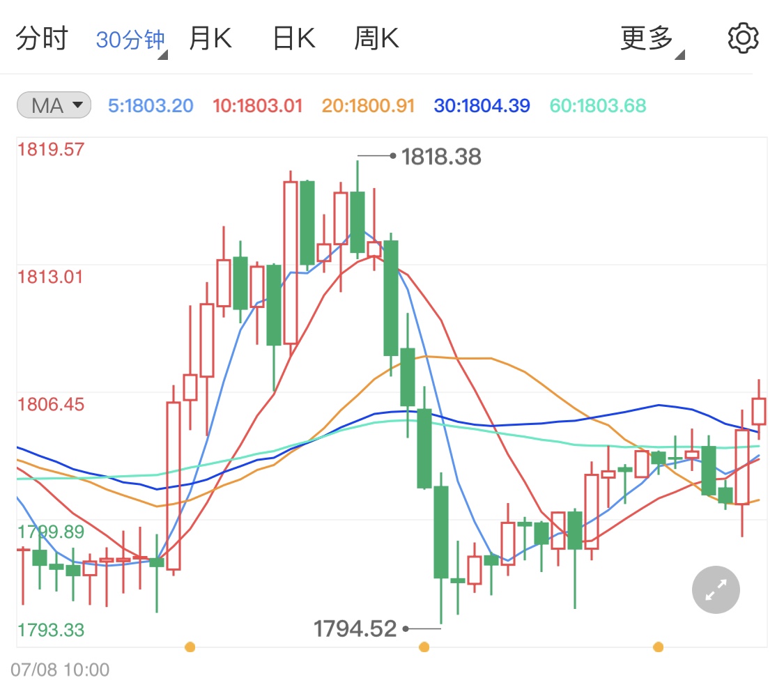The height and width of the screenshot is (687, 784).
Task: Switch to the 月K tab
Action: pyautogui.click(x=210, y=38)
